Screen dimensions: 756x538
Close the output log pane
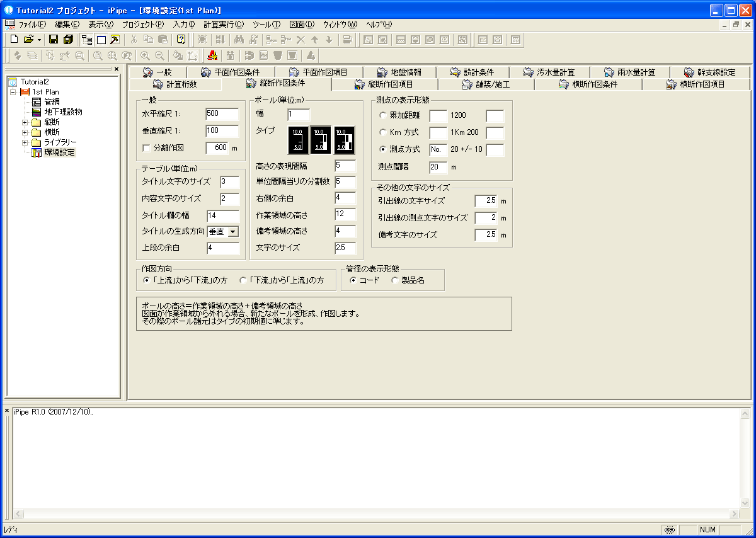pyautogui.click(x=7, y=411)
